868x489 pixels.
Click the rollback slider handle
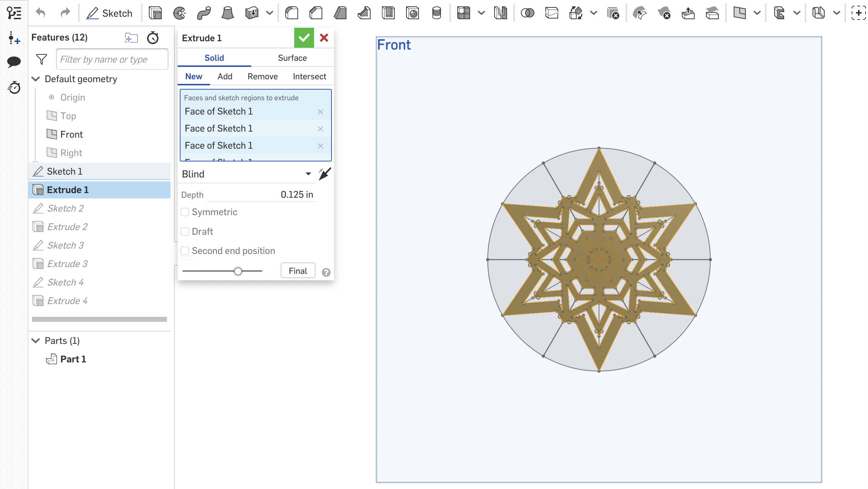click(238, 271)
